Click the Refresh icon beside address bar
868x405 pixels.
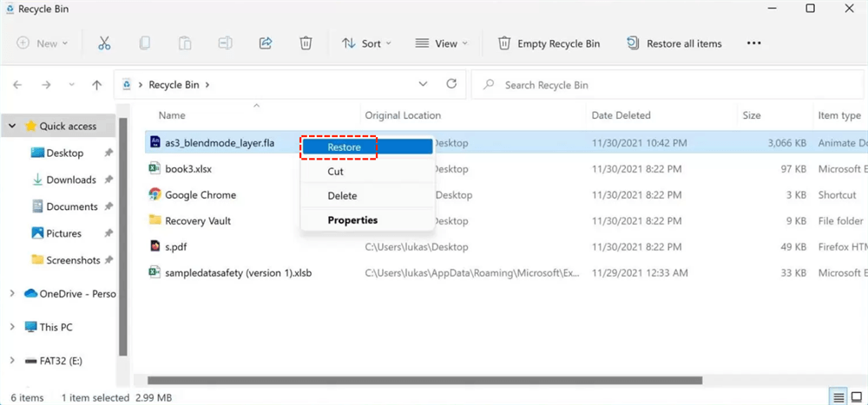coord(451,85)
